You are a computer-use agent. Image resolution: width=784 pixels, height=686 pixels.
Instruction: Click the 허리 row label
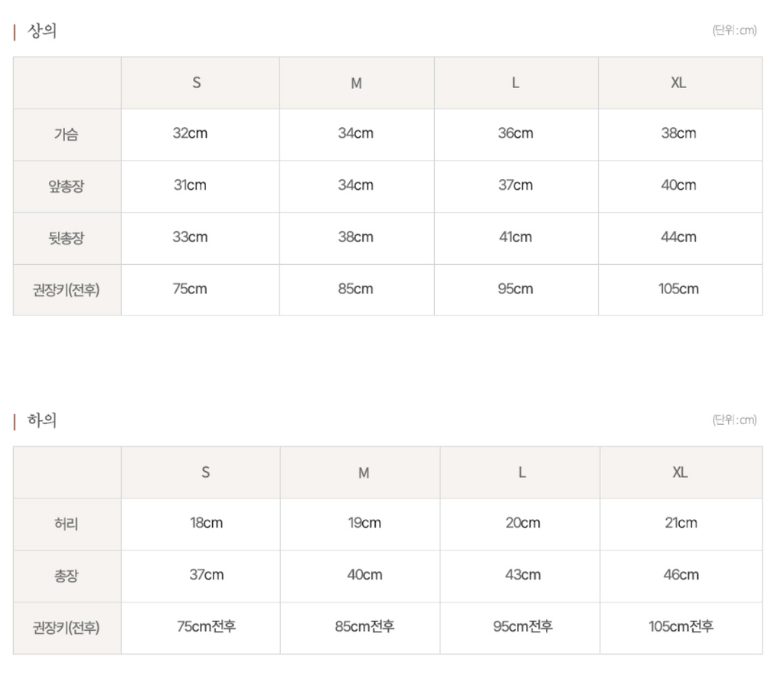[x=67, y=524]
